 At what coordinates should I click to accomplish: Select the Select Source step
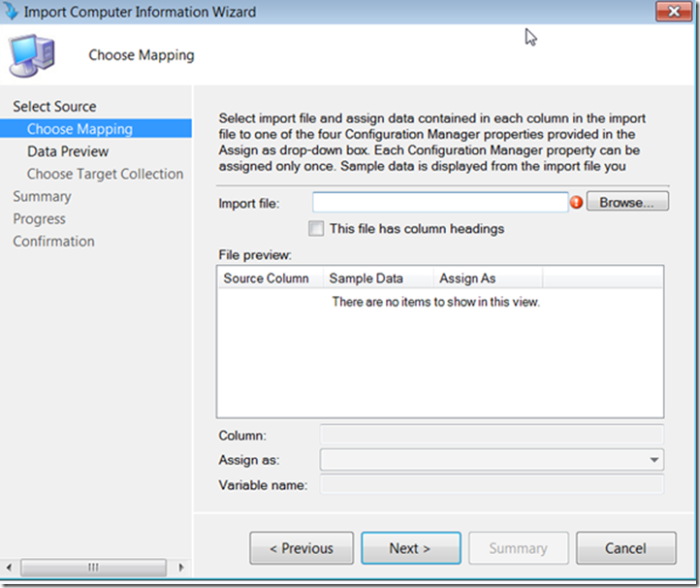(54, 106)
